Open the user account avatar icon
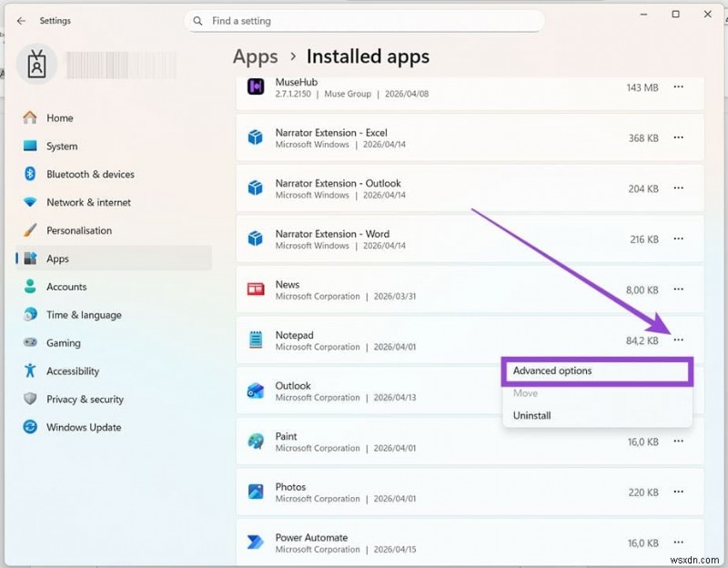The height and width of the screenshot is (568, 728). 36,64
